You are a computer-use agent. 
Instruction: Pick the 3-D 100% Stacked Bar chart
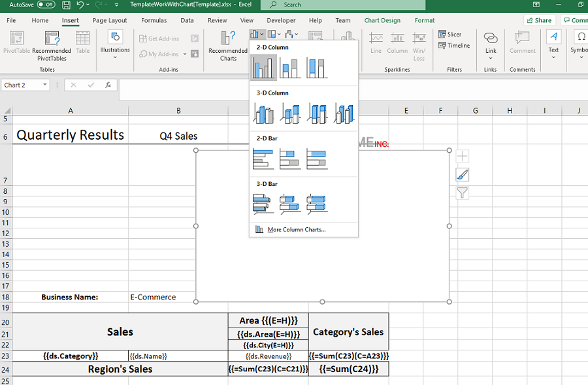pos(318,204)
